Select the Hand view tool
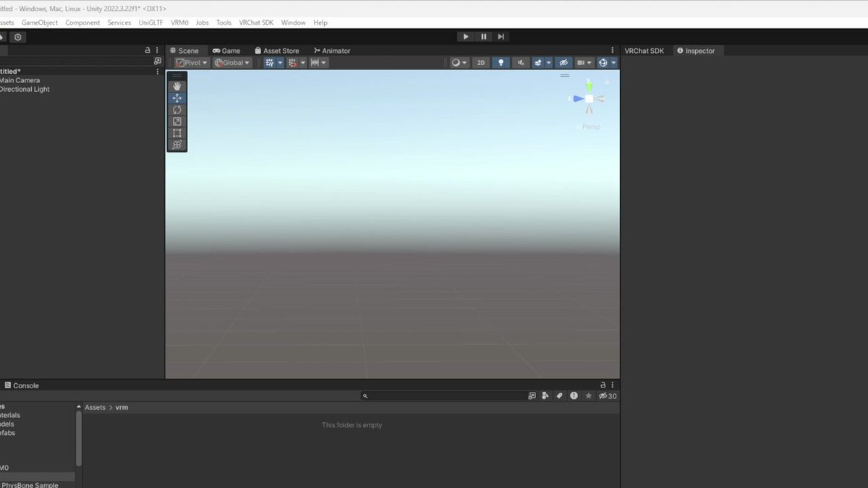Screen dimensions: 868x488 click(177, 86)
